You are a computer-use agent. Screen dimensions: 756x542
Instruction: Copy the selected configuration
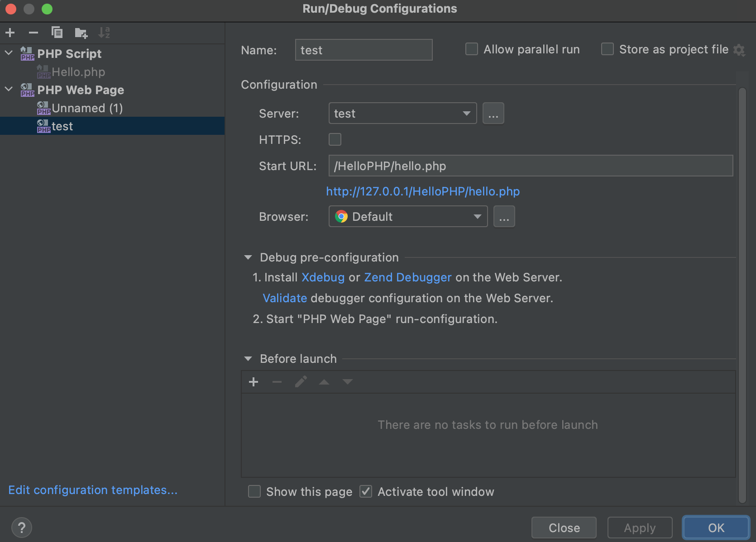pyautogui.click(x=57, y=33)
